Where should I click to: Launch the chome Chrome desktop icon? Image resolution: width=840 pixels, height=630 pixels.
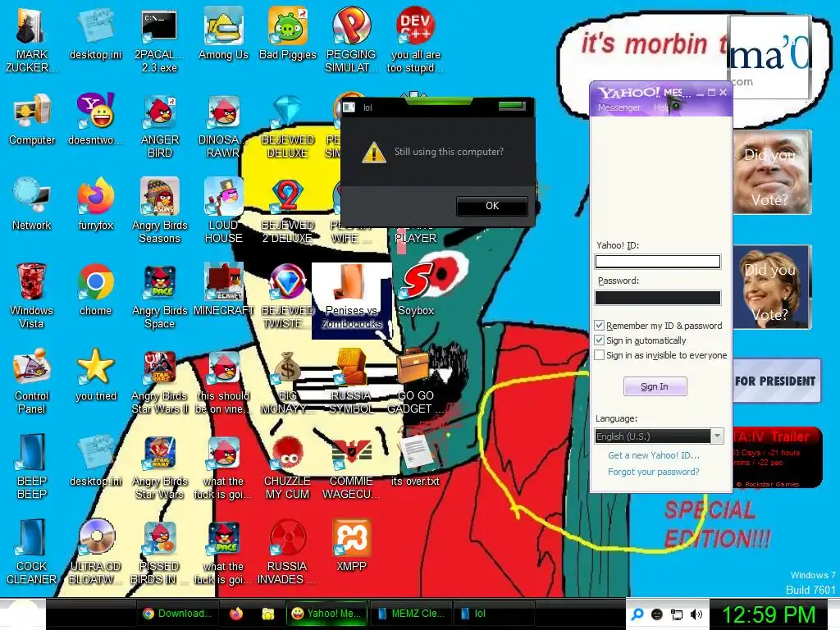coord(95,290)
